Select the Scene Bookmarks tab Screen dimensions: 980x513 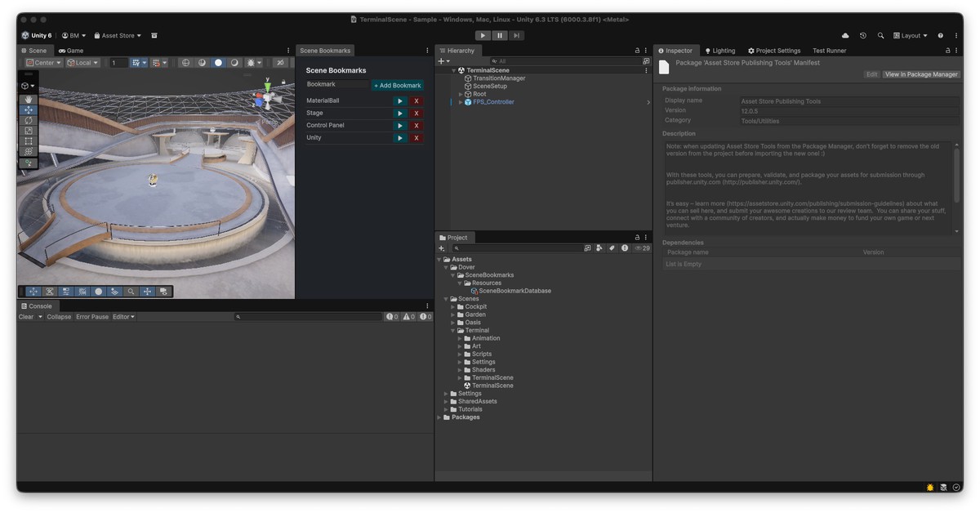325,51
